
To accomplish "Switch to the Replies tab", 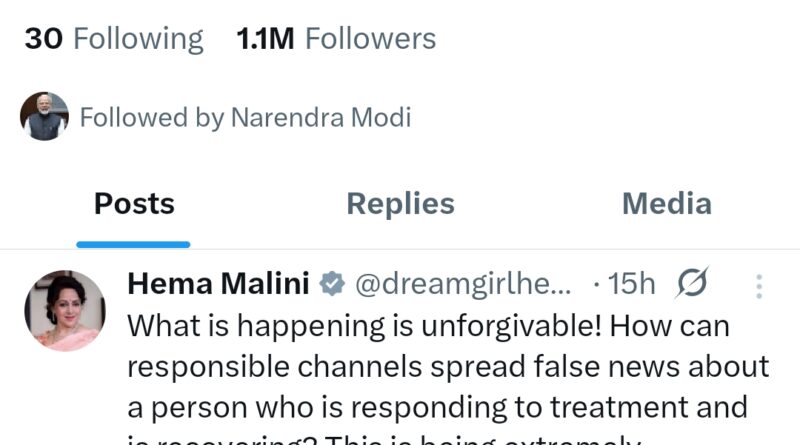I will click(400, 204).
